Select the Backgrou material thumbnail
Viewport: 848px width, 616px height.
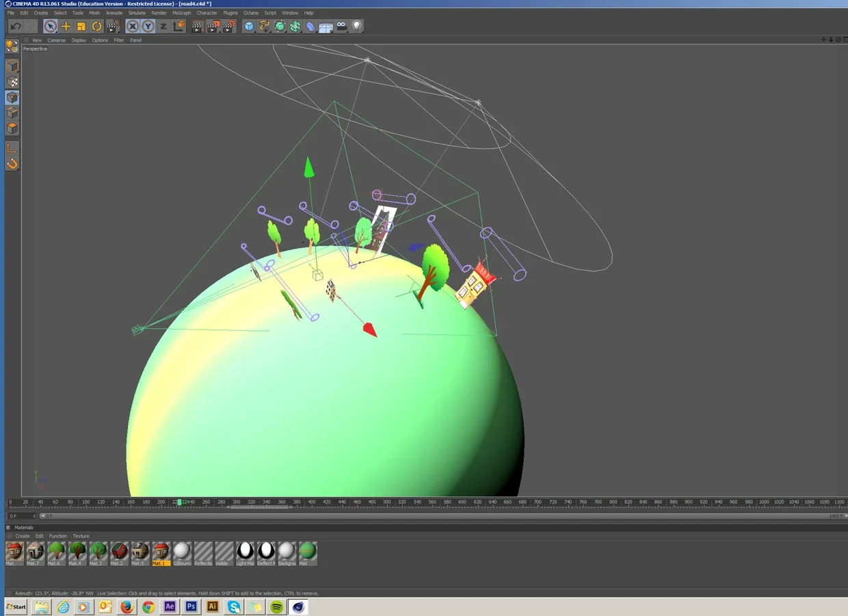point(287,553)
